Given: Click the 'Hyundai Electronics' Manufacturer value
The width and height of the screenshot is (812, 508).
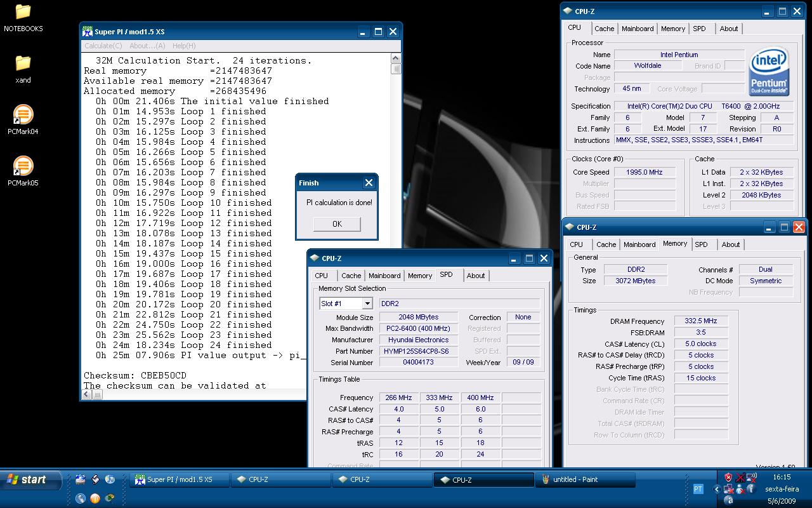Looking at the screenshot, I should pyautogui.click(x=419, y=340).
